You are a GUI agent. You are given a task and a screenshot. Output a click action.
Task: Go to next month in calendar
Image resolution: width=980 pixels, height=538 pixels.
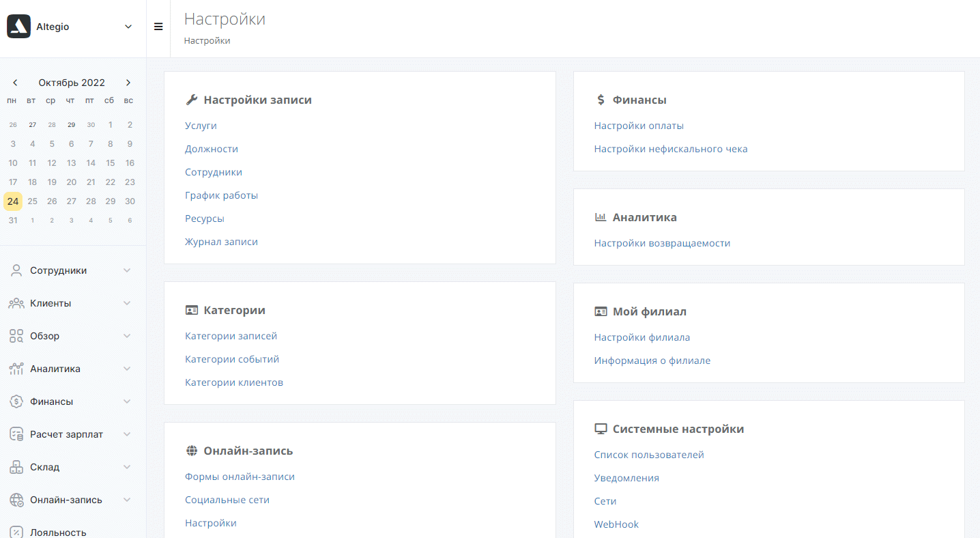tap(128, 83)
